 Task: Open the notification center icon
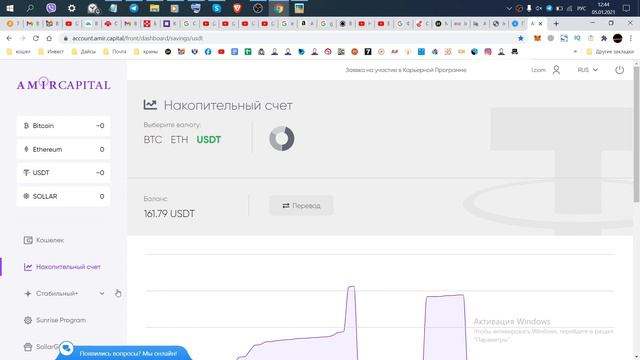pyautogui.click(x=627, y=8)
